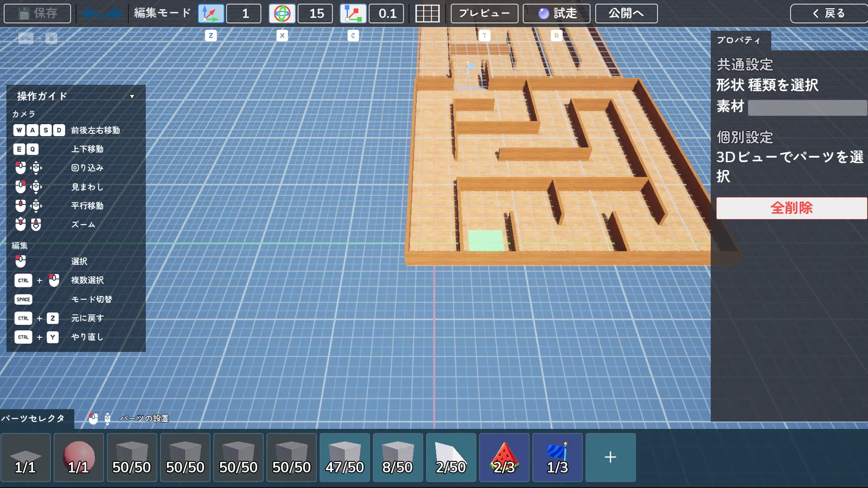Click the パーツの設置 hint text

tap(144, 419)
